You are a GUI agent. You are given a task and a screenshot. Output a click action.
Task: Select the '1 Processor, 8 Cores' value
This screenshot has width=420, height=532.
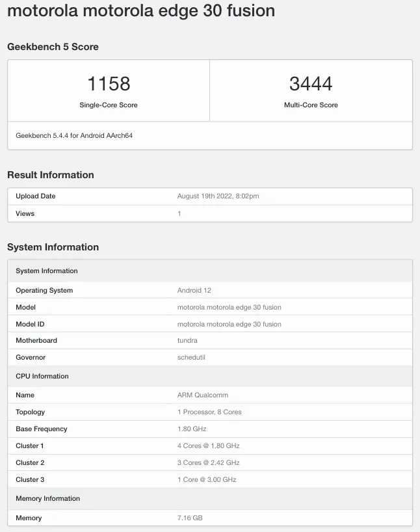(209, 412)
